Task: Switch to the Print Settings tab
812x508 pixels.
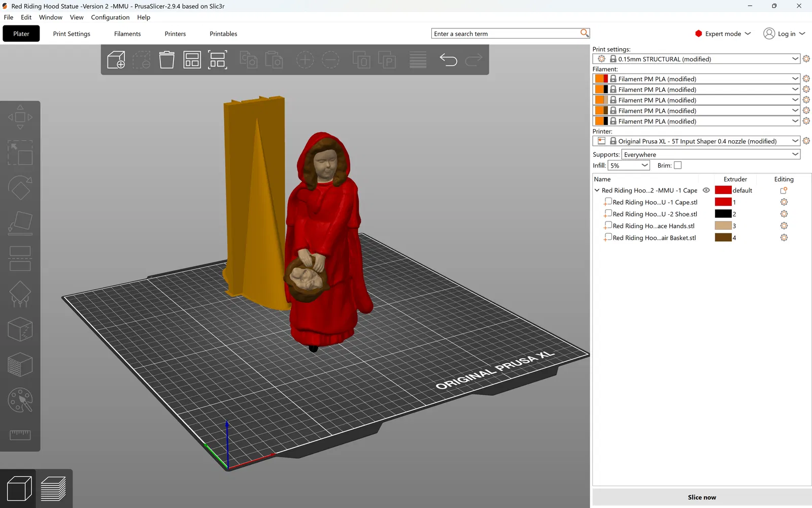Action: [x=72, y=34]
